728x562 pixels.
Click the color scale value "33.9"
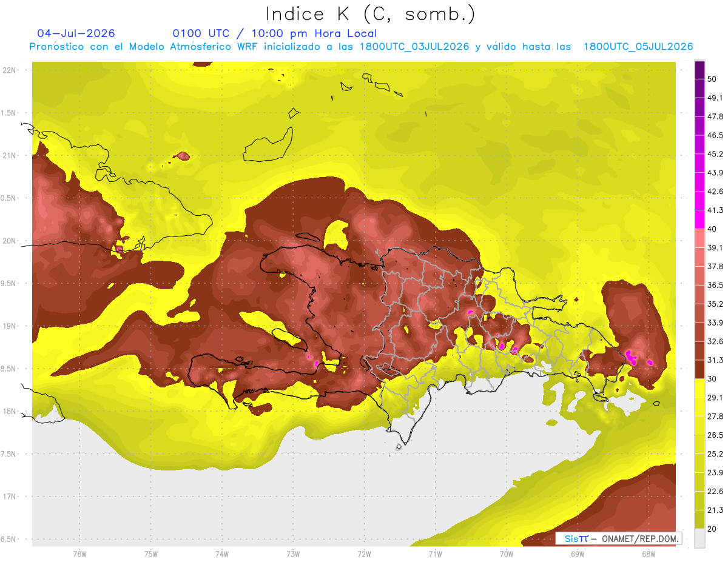(x=715, y=323)
